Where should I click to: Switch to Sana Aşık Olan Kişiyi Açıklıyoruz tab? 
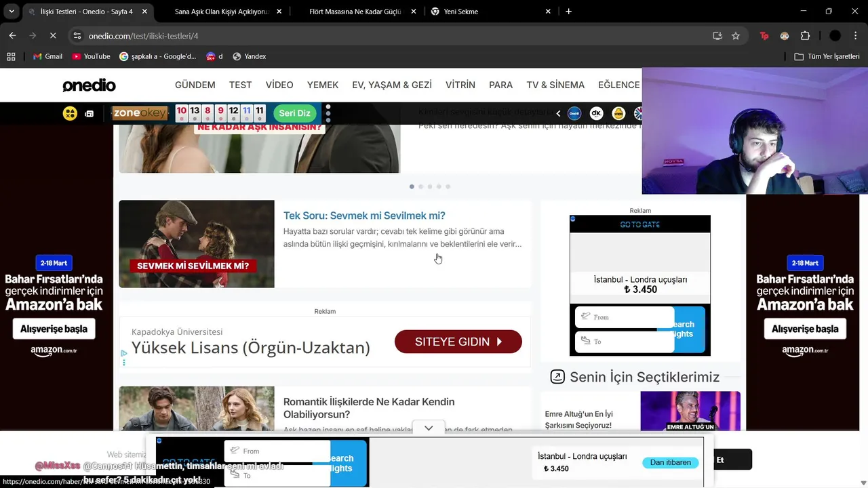pyautogui.click(x=222, y=12)
